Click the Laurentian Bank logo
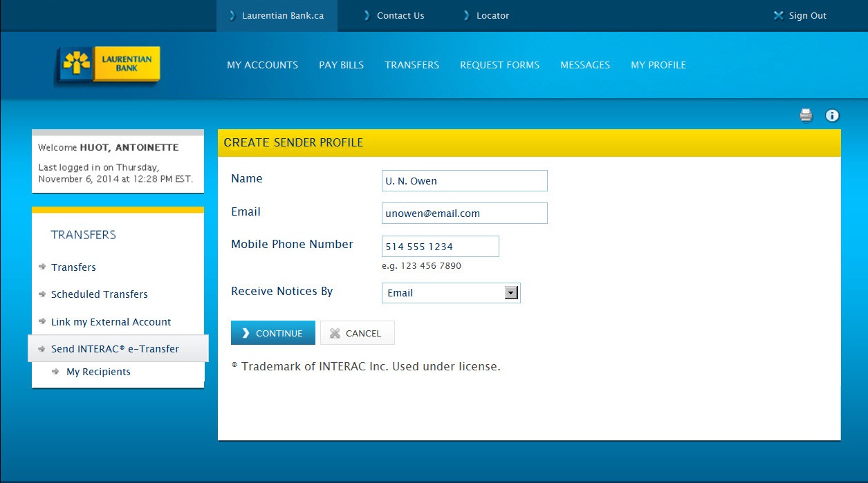Screen dimensions: 868x483 (107, 66)
